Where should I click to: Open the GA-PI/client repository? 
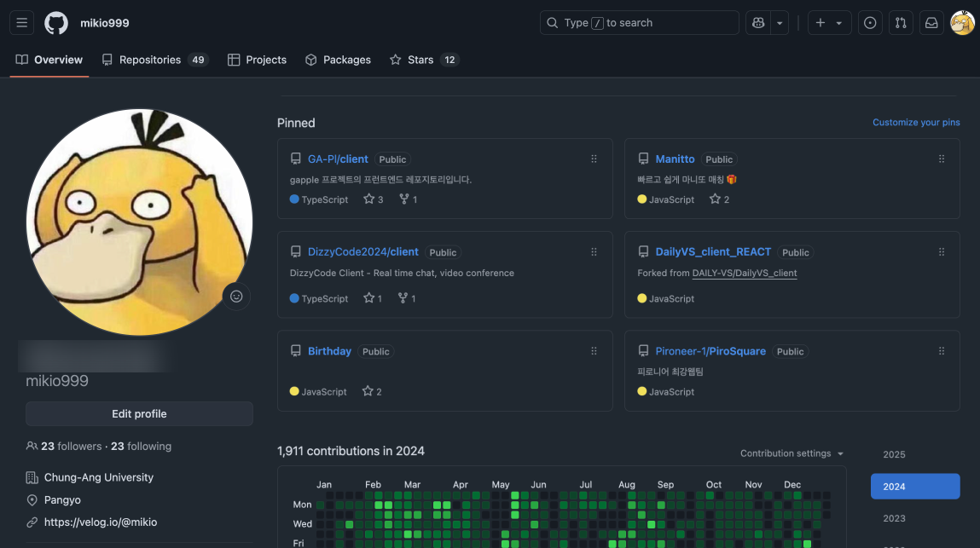pyautogui.click(x=338, y=159)
